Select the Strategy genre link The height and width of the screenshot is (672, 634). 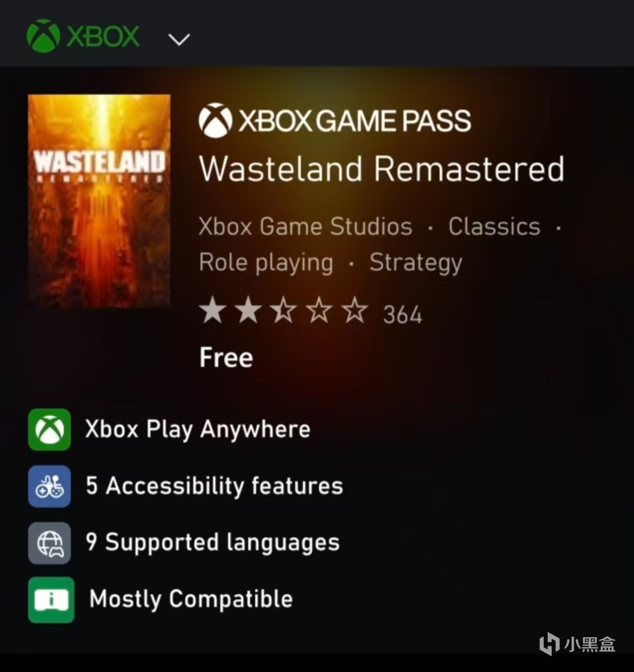tap(416, 263)
